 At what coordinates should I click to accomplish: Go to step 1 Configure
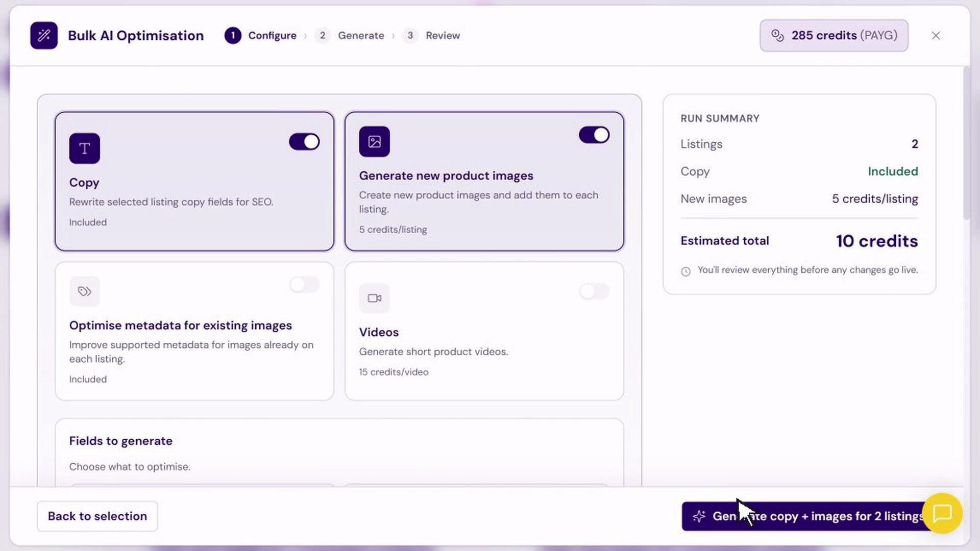(x=260, y=35)
